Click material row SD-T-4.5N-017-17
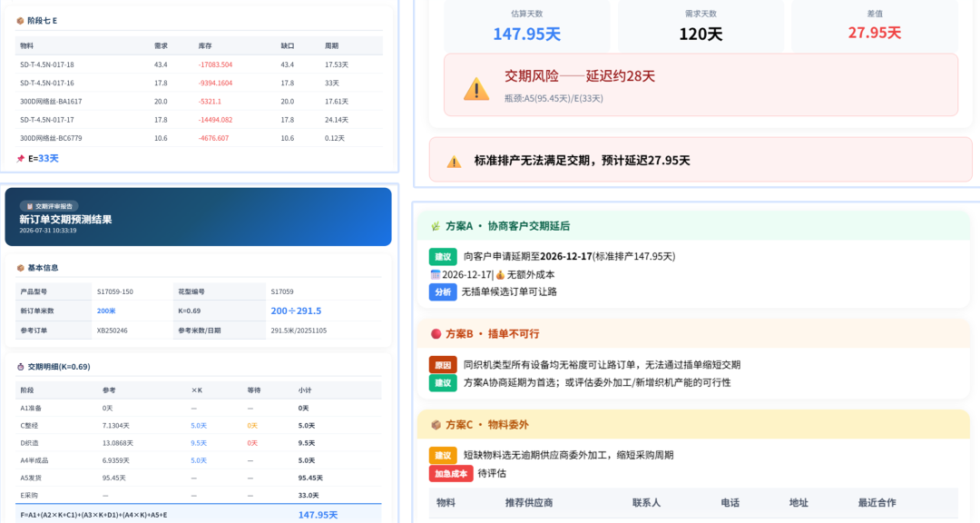Image resolution: width=980 pixels, height=523 pixels. tap(199, 120)
